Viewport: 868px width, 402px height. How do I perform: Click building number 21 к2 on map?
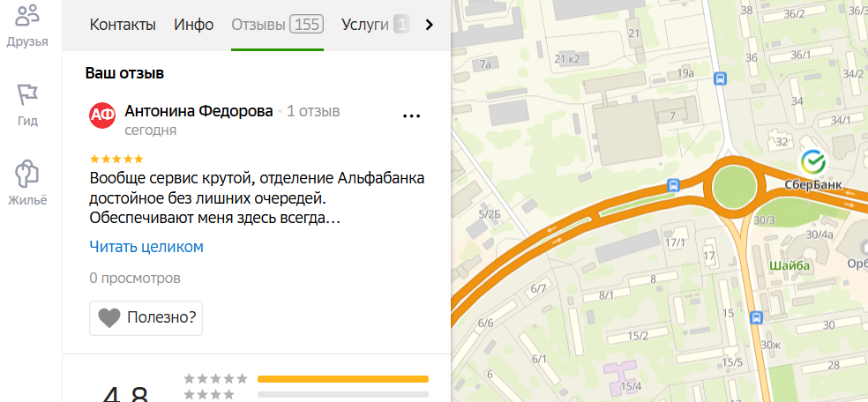(567, 58)
